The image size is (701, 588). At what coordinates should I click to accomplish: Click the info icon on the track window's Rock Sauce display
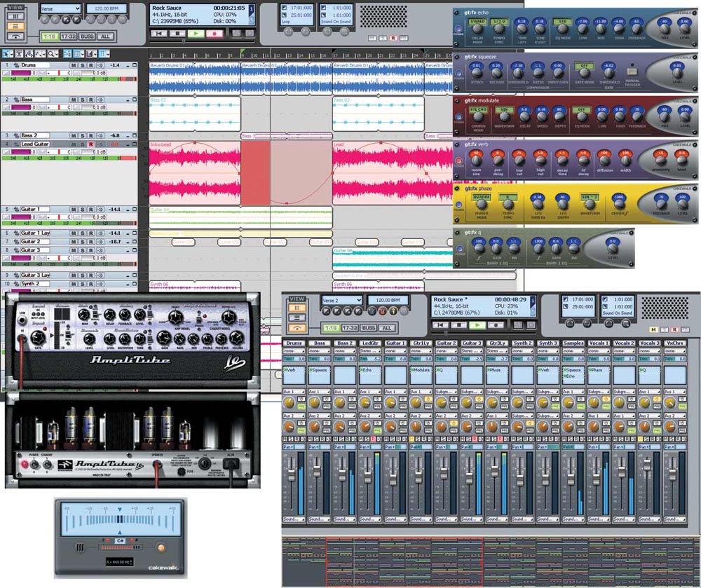pos(251,8)
